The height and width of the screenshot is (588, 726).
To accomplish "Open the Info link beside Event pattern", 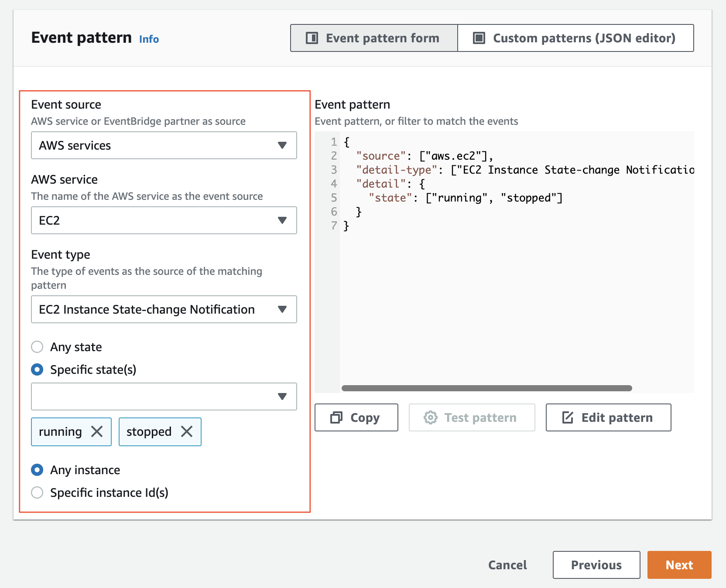I will click(x=149, y=39).
